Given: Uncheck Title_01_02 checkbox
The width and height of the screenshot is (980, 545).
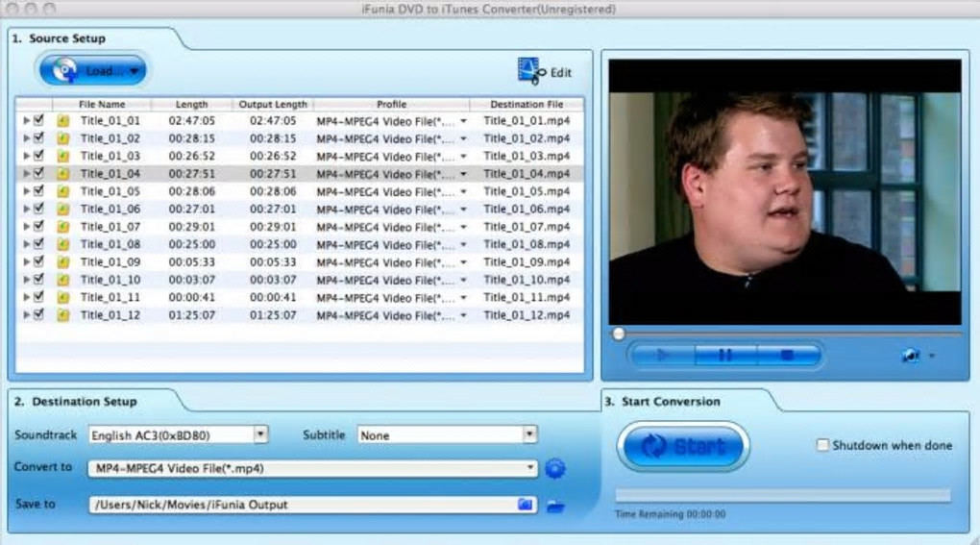Looking at the screenshot, I should coord(38,137).
